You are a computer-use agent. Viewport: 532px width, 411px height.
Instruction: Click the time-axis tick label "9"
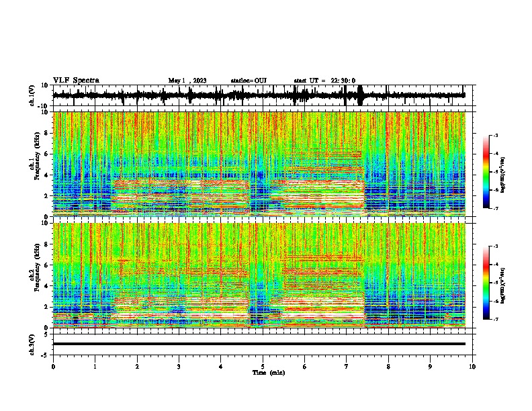click(430, 367)
